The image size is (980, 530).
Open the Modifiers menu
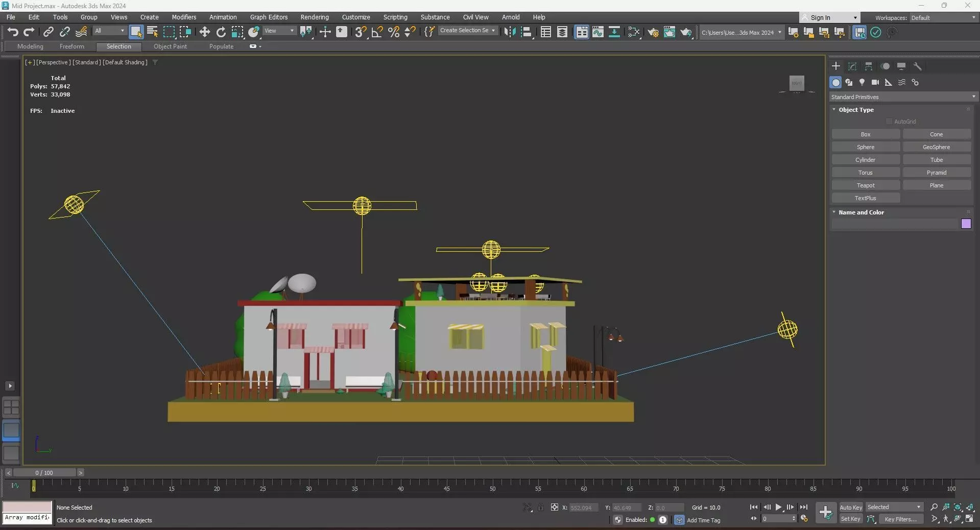184,17
